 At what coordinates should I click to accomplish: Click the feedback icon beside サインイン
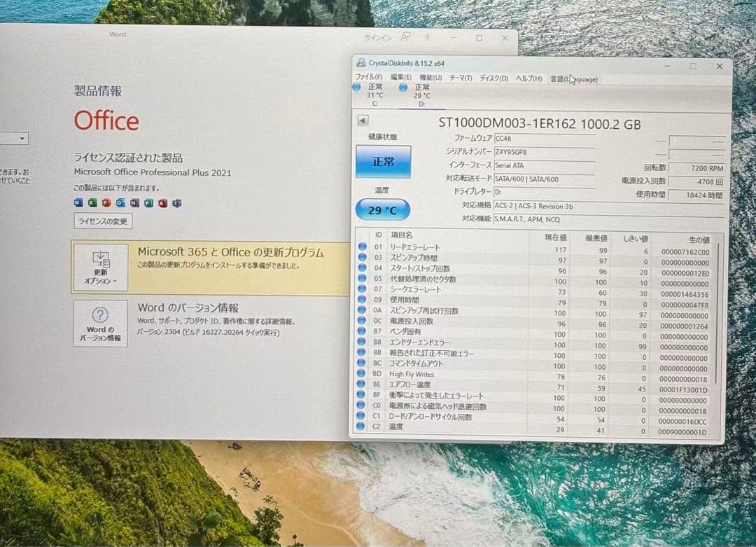click(x=405, y=38)
